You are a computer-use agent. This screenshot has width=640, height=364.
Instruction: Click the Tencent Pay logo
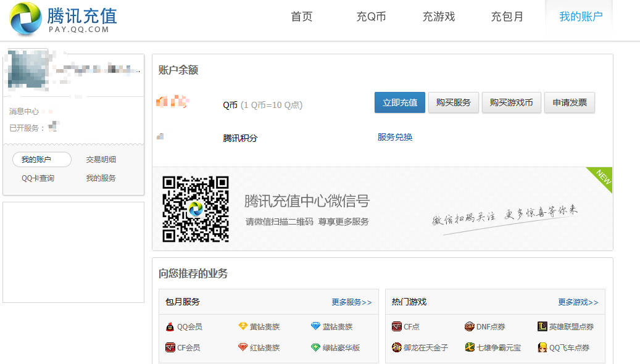64,19
